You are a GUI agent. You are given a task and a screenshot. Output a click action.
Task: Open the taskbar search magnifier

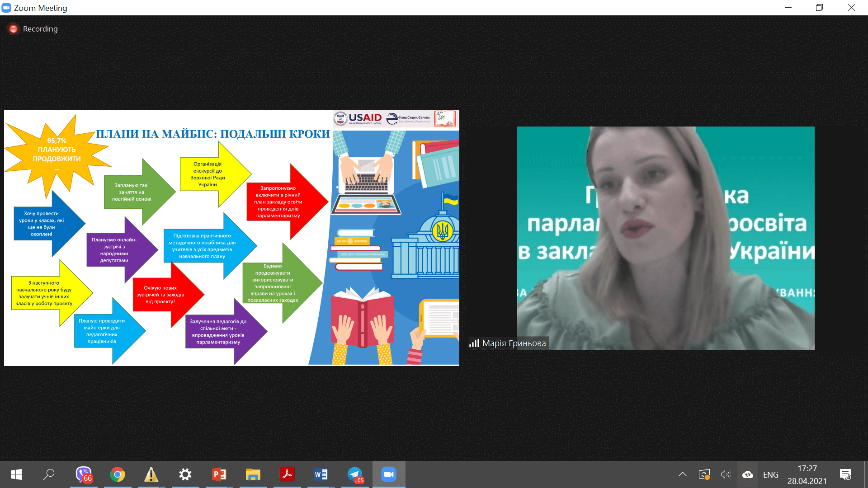49,474
